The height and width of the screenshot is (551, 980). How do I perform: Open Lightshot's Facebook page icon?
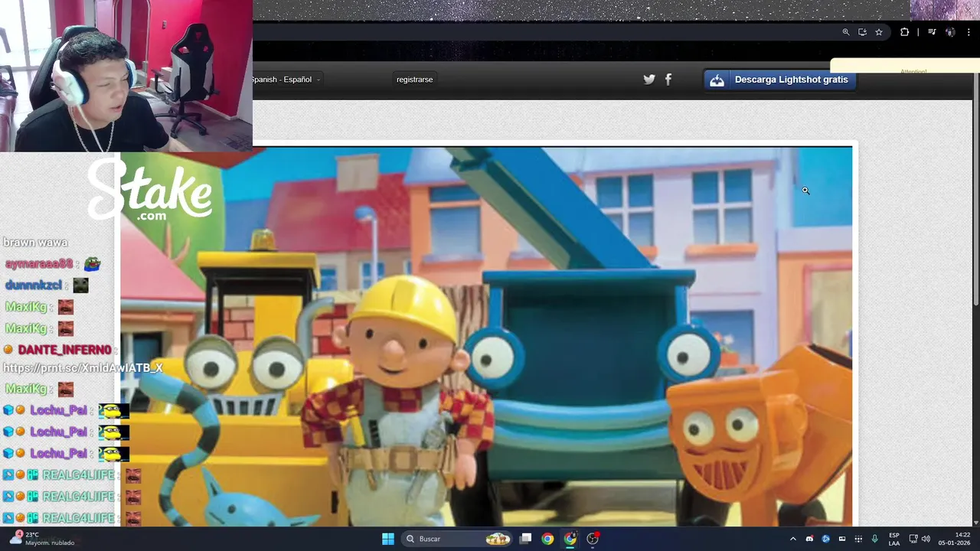(x=668, y=80)
